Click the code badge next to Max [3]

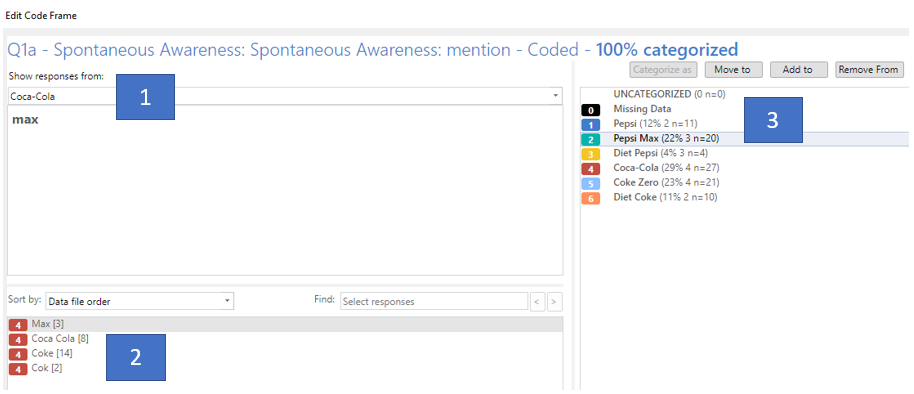tap(18, 325)
